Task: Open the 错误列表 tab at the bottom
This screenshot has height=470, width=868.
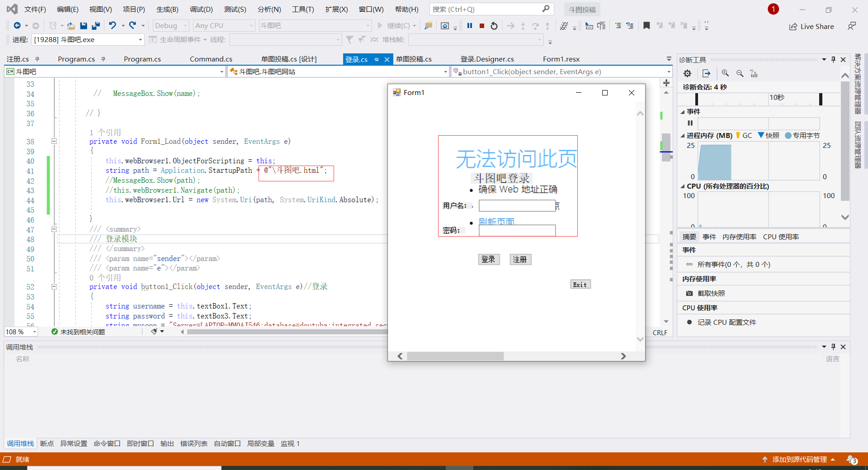Action: [193, 444]
